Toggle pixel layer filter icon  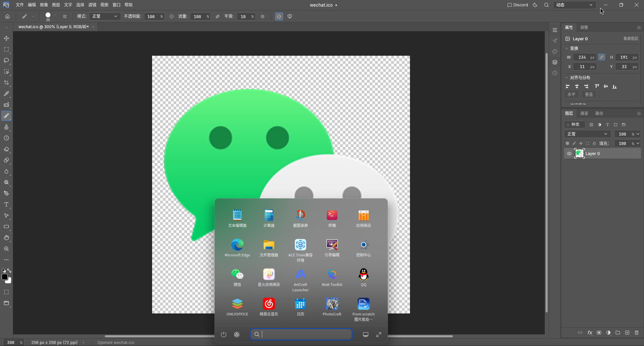click(x=591, y=125)
